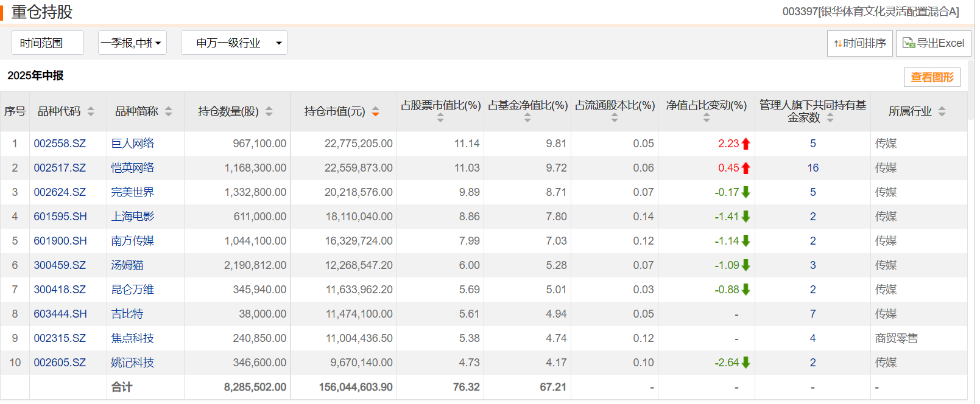
Task: Open 汤姆猫 stock name link
Action: tap(127, 265)
